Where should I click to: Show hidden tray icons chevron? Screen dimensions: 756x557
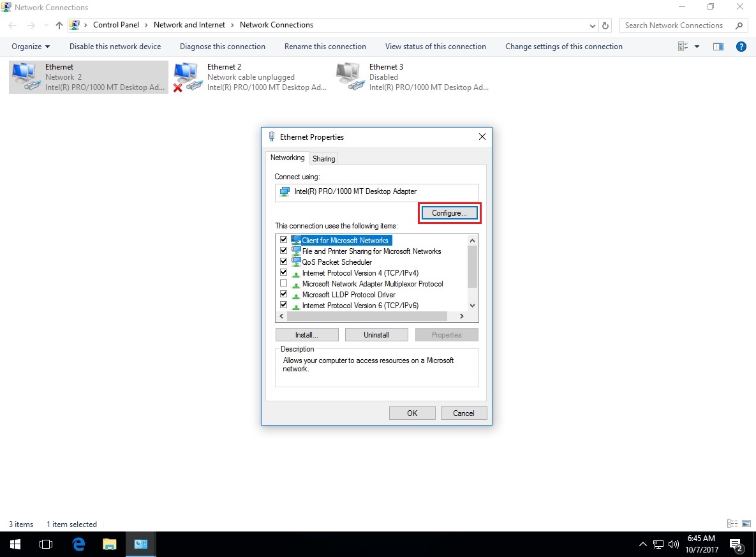click(642, 544)
